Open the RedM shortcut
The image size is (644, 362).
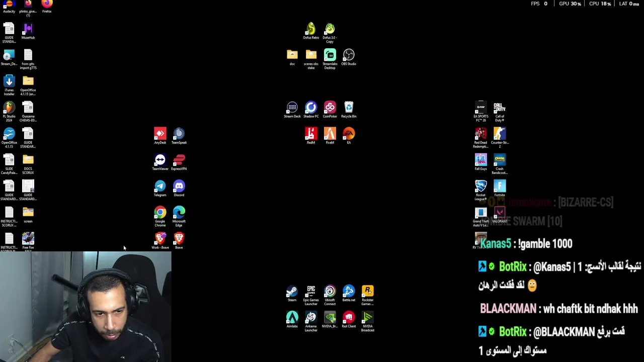click(x=311, y=136)
